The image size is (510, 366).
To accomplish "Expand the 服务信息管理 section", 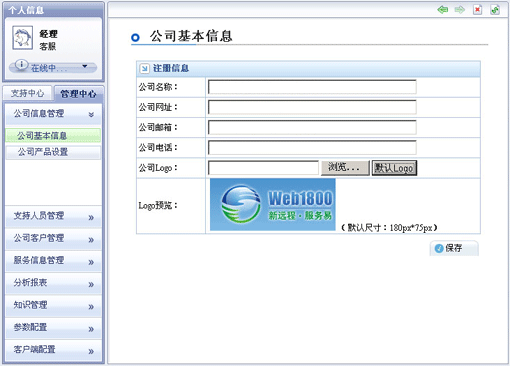I will click(53, 261).
